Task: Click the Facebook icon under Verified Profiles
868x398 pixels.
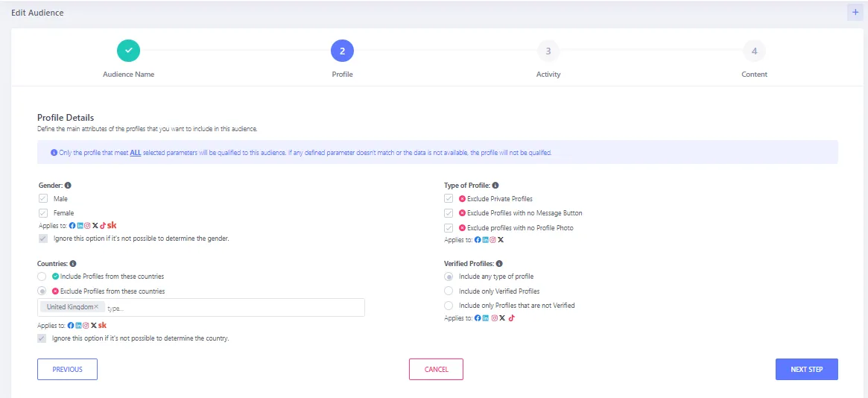Action: (x=478, y=318)
